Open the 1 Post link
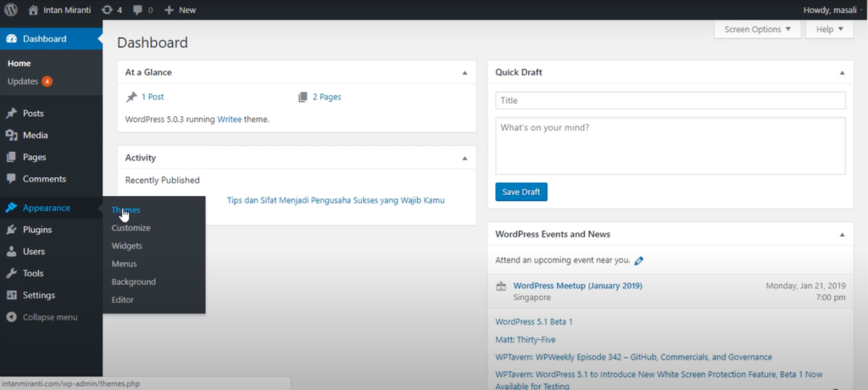 (153, 97)
